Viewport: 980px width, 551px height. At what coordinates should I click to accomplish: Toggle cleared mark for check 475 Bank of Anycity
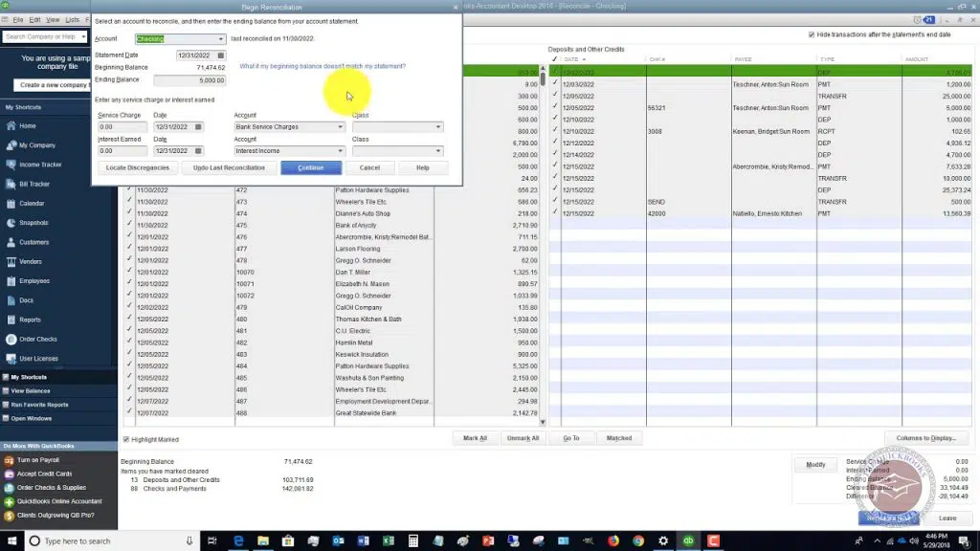(129, 225)
